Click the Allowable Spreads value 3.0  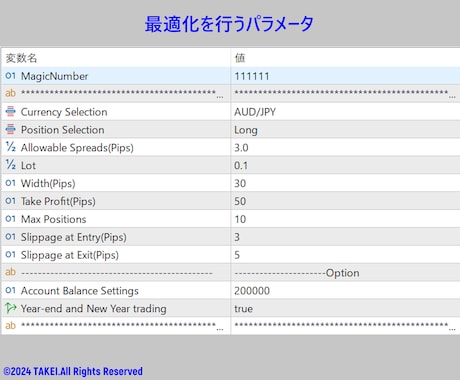tap(241, 148)
